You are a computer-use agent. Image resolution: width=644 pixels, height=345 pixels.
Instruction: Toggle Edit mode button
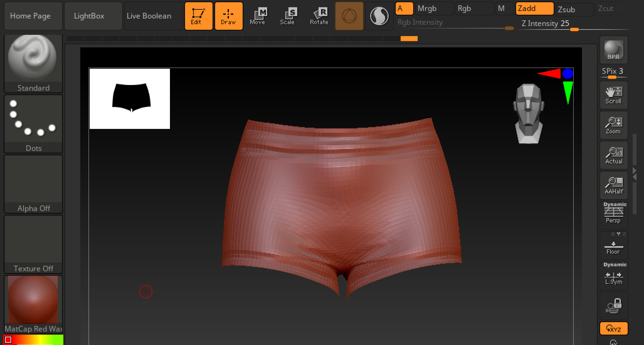[x=198, y=16]
